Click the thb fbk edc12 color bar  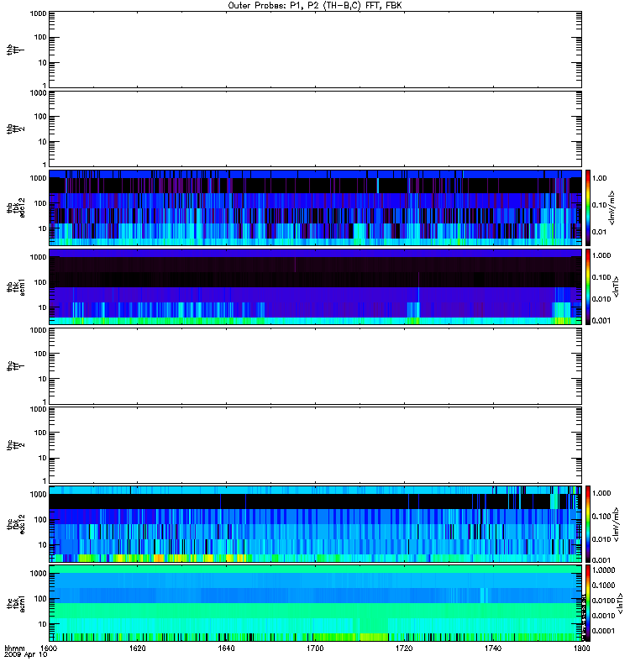click(x=588, y=207)
